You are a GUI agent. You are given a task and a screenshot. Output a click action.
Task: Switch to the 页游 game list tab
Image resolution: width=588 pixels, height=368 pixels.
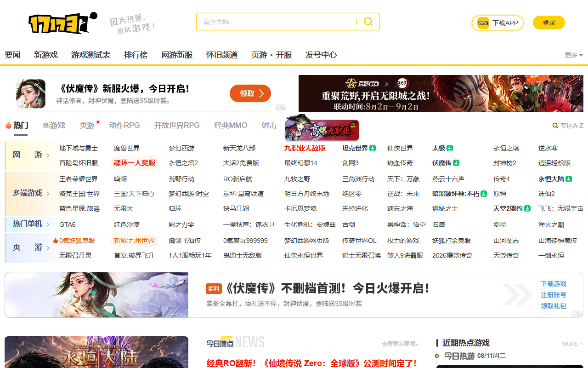click(x=87, y=125)
